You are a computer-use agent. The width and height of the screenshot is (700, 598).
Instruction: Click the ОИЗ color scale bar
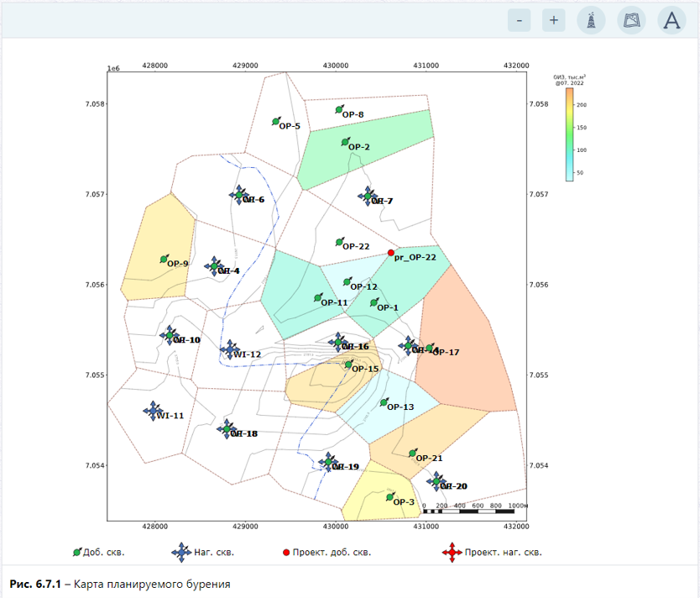(x=570, y=134)
